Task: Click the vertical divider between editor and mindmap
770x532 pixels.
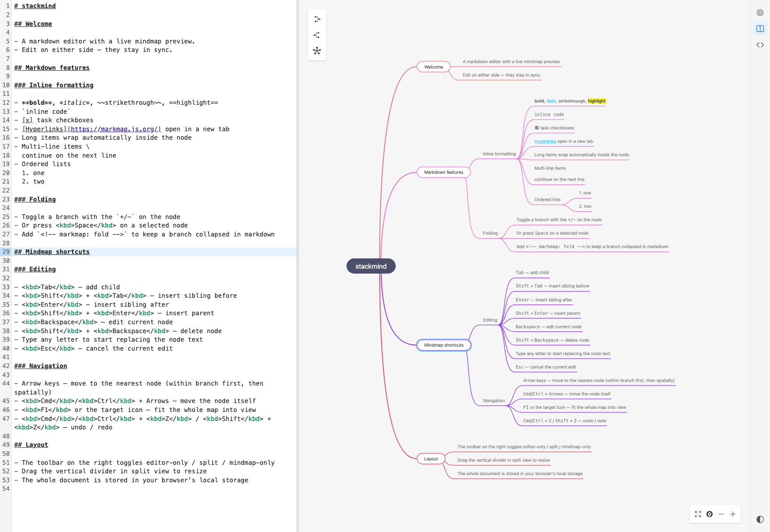Action: 298,266
